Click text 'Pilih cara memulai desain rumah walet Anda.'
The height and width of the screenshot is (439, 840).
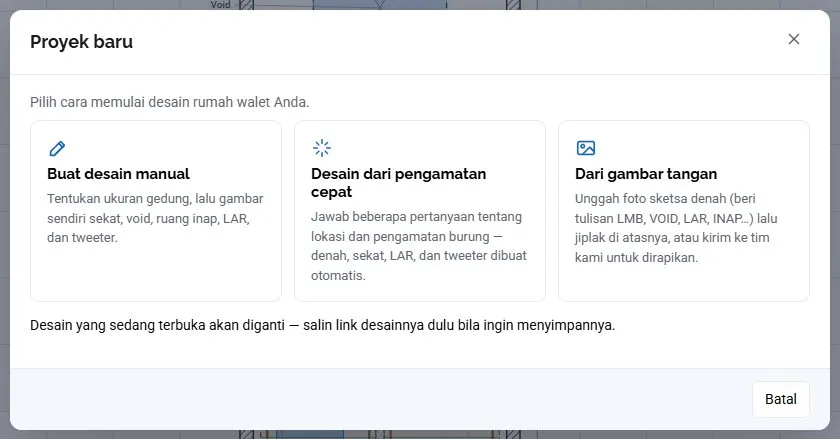pos(169,102)
